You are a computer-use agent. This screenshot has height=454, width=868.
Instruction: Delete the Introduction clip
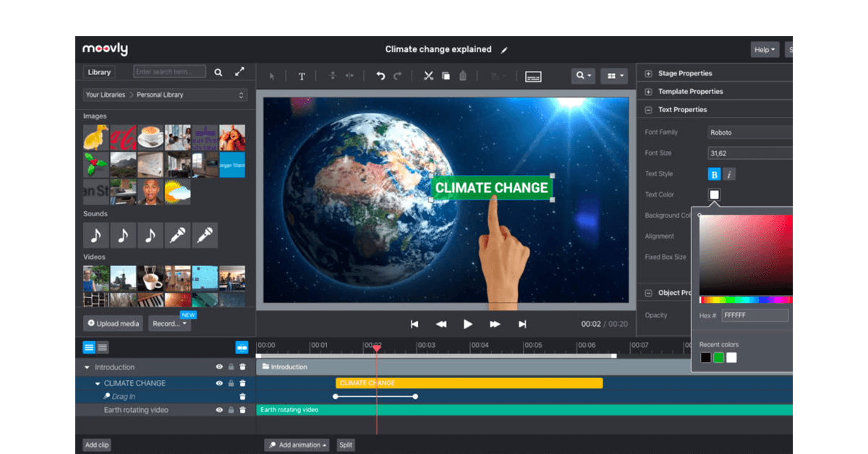[242, 367]
